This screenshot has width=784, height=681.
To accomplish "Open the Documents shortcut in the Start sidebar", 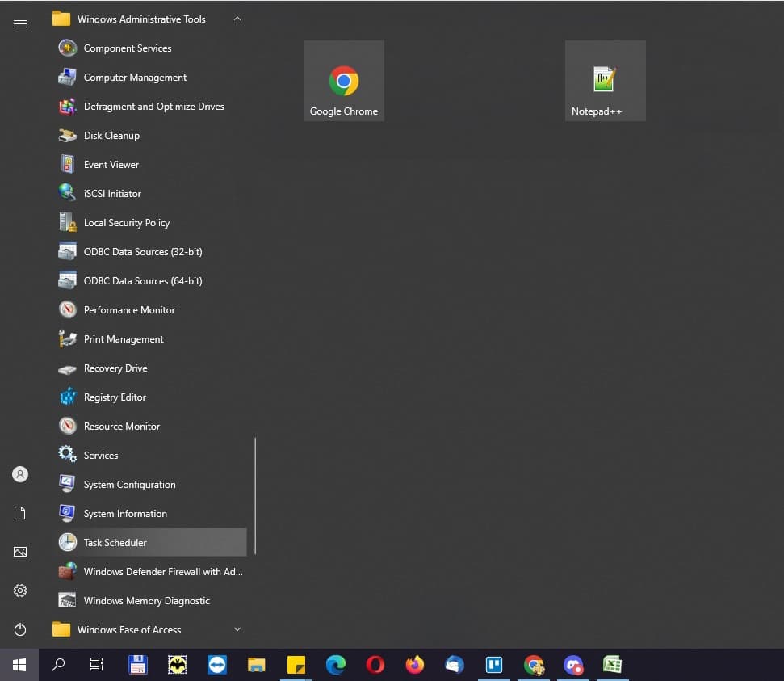I will [x=20, y=513].
